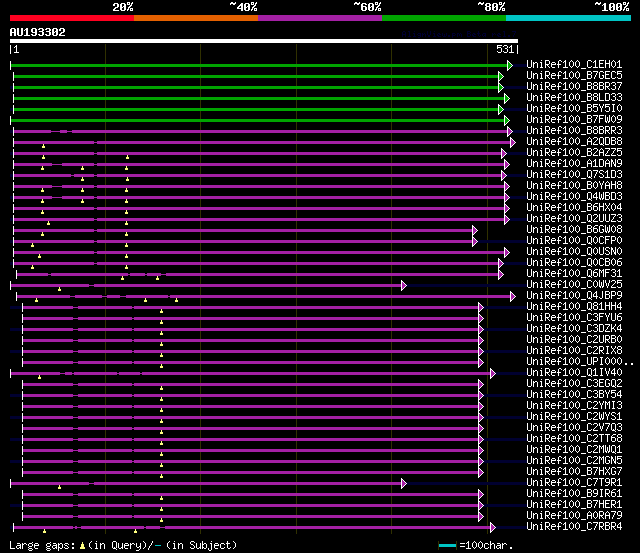This screenshot has height=553, width=640.
Task: Click the purple arrowhead of the UniRef100_B8BRR3 alignment
Action: [x=510, y=131]
